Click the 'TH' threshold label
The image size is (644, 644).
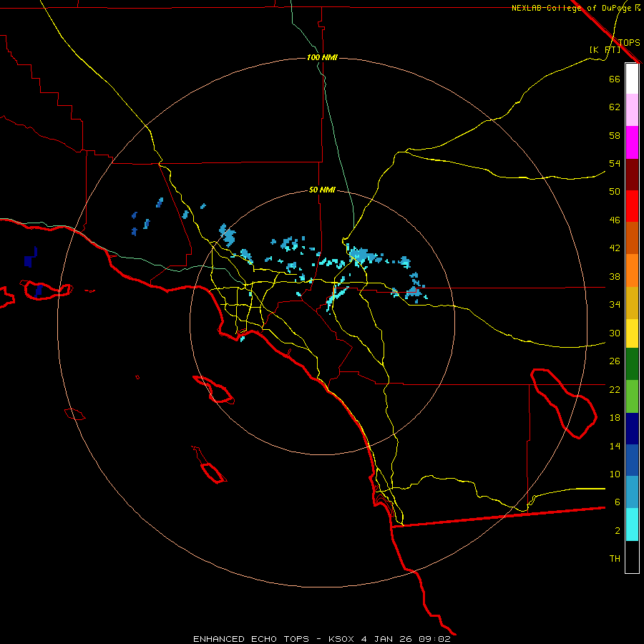click(x=615, y=559)
